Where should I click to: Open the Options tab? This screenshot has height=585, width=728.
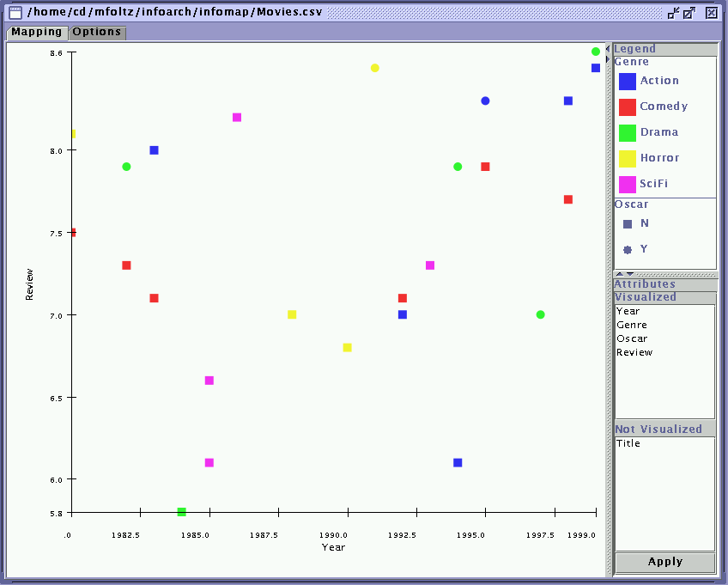tap(96, 32)
